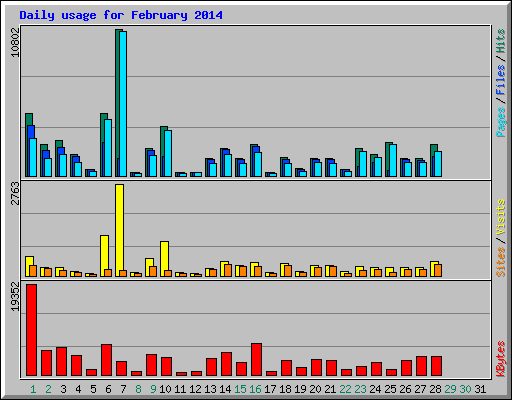Viewport: 512px width, 400px height.
Task: Click the day 17 label on x-axis
Action: tap(270, 389)
